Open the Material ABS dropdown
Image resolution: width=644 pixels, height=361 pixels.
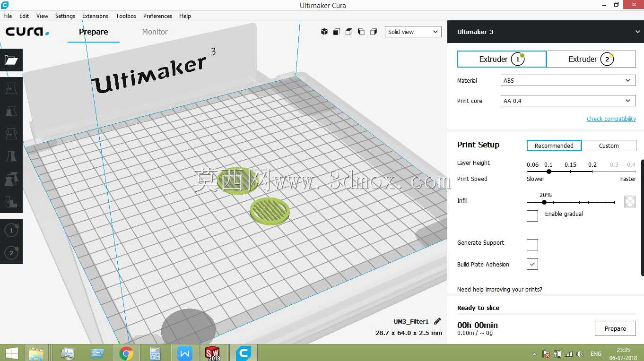568,81
